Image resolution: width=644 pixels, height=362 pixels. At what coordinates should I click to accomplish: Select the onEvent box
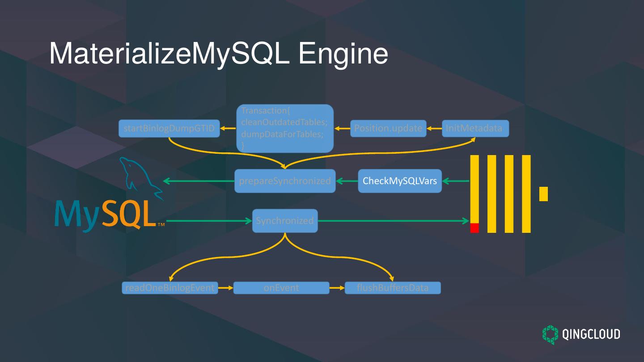[x=281, y=288]
